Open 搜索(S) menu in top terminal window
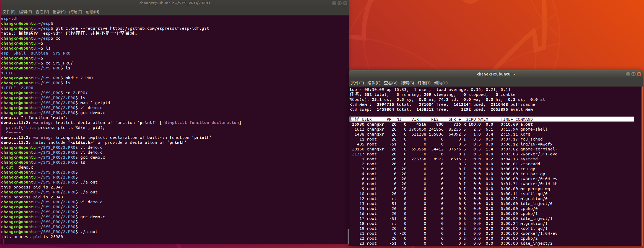Screen dimensions: 644x248 tap(408, 83)
